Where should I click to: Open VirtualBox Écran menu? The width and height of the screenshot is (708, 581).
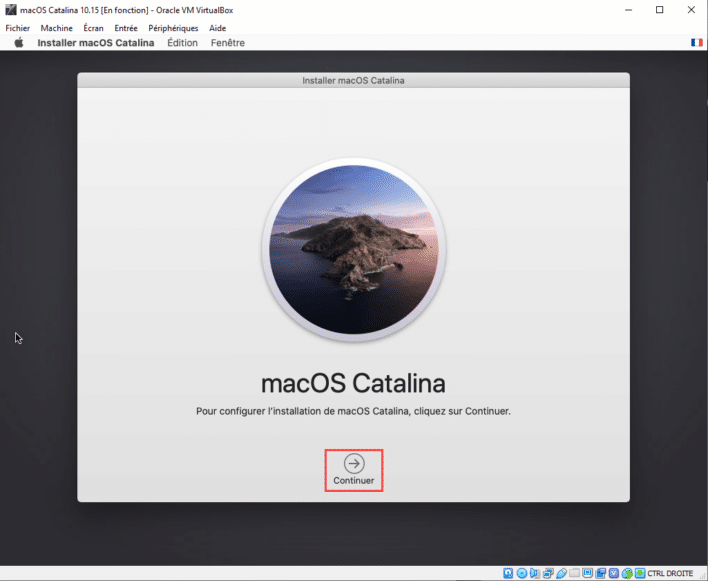point(93,28)
